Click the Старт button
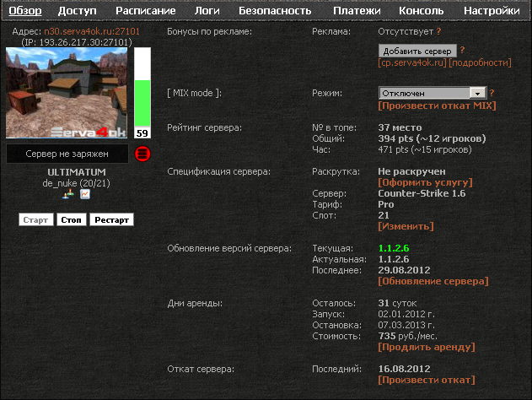 [x=35, y=219]
